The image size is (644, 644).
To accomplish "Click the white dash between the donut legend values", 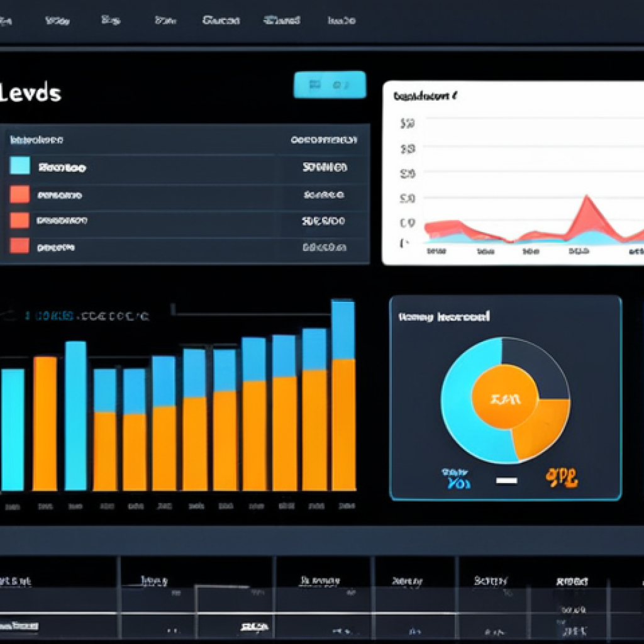I will [x=506, y=480].
